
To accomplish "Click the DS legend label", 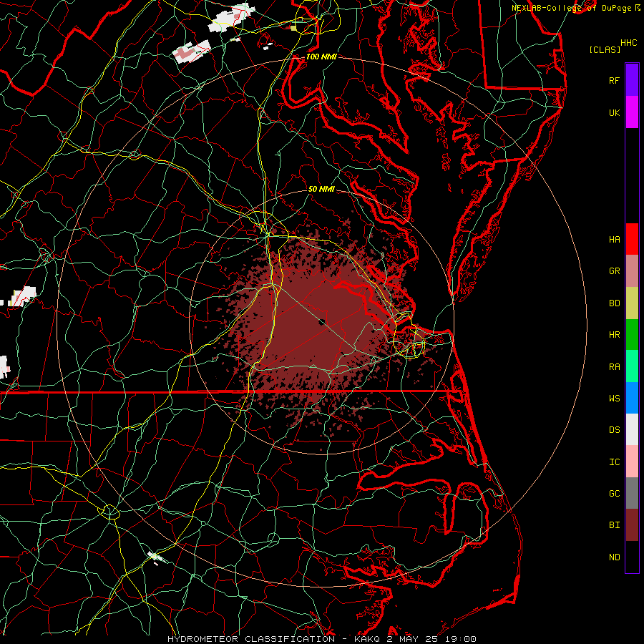I will click(x=614, y=430).
